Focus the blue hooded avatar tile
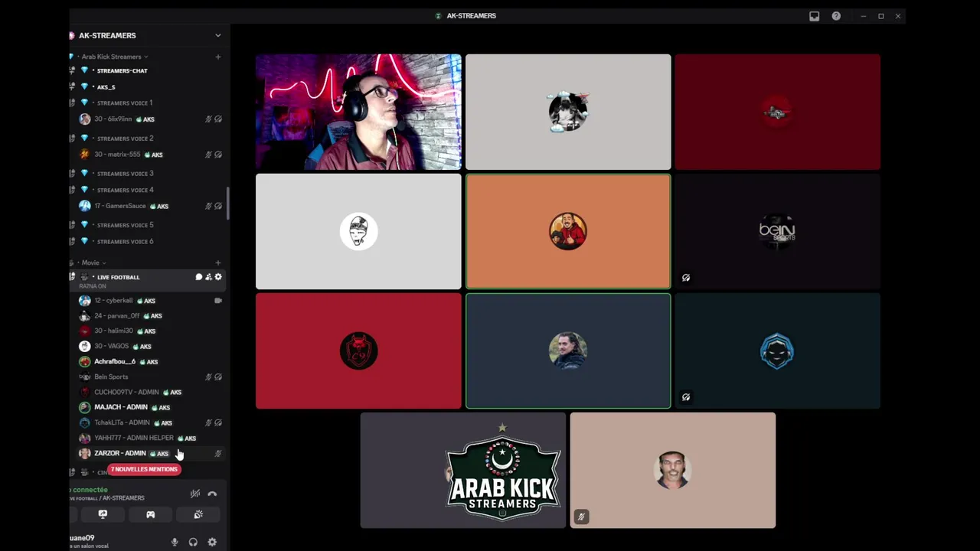The height and width of the screenshot is (551, 980). [777, 350]
